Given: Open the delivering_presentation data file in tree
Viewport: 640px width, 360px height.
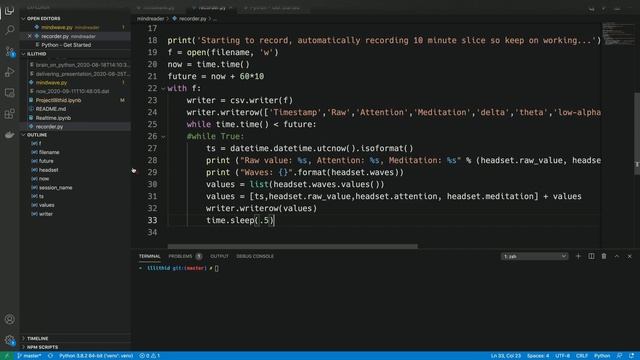Looking at the screenshot, I should (76, 74).
